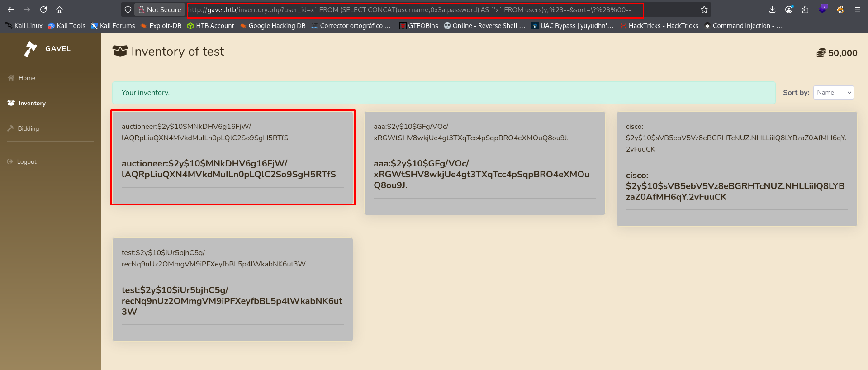
Task: Click the browser reload button
Action: [43, 9]
